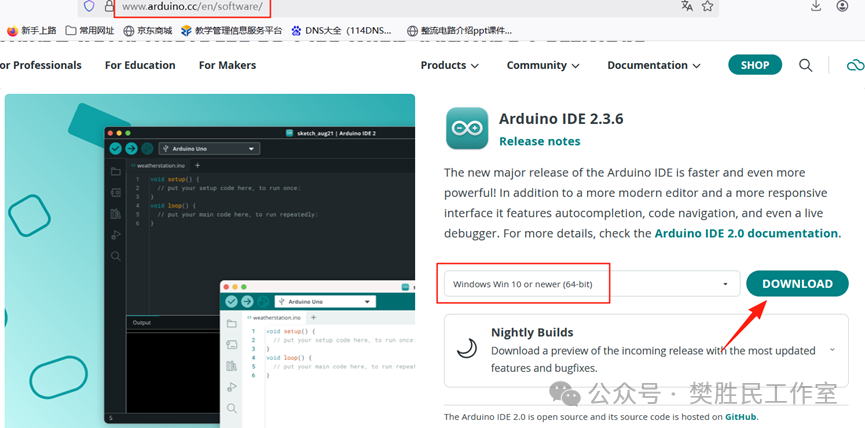This screenshot has width=865, height=428.
Task: Click the DOWNLOAD button
Action: pyautogui.click(x=797, y=283)
